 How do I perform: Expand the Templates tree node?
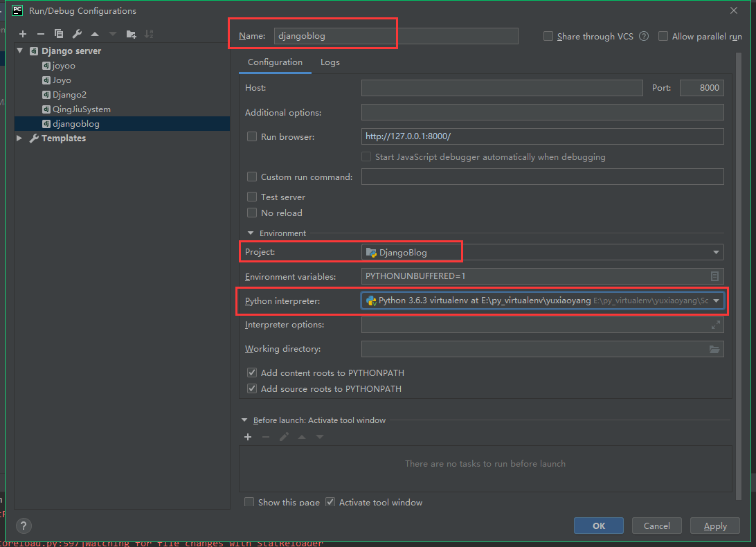(x=19, y=138)
